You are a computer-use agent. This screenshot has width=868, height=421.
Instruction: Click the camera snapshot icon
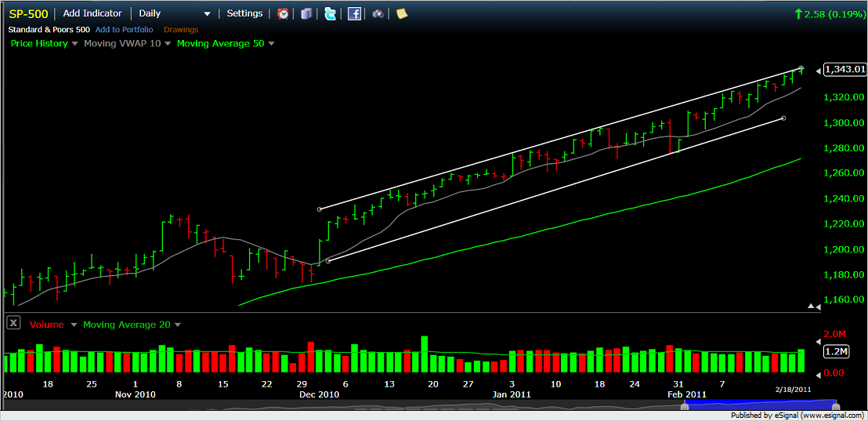tap(378, 14)
